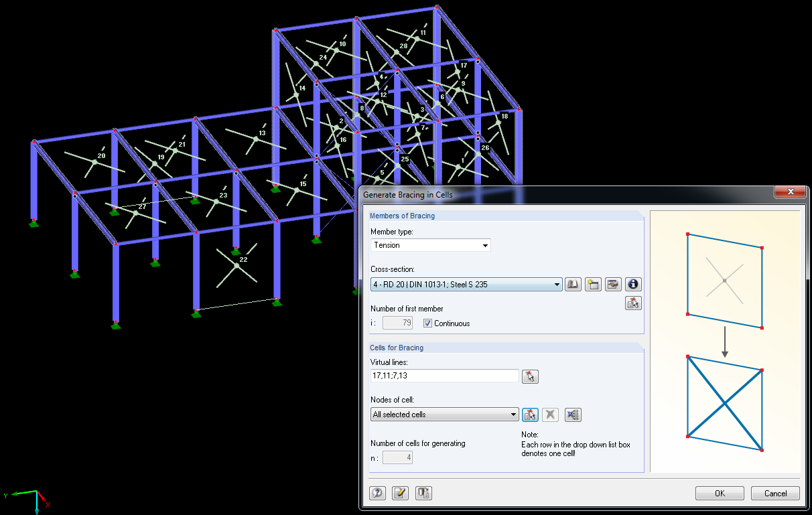
Task: Pick virtual lines in the graphic
Action: (531, 376)
